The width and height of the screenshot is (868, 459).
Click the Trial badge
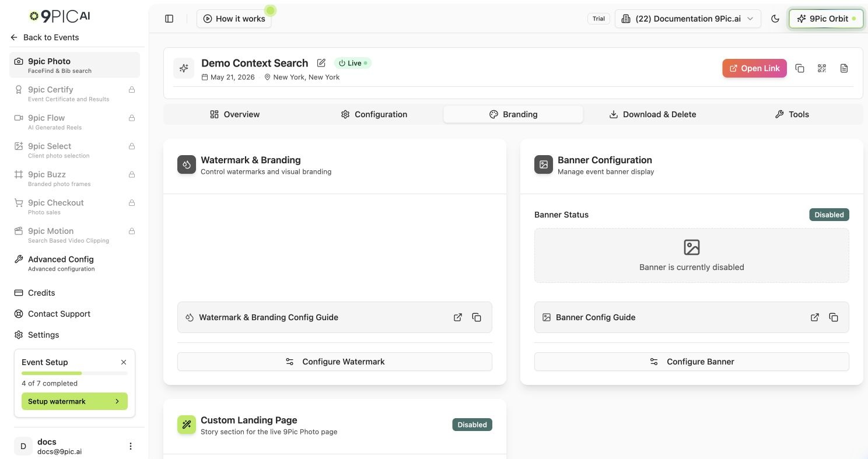point(598,19)
